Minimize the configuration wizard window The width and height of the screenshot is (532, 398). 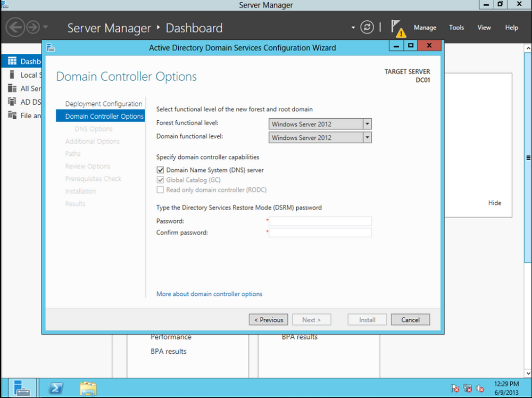tap(396, 45)
